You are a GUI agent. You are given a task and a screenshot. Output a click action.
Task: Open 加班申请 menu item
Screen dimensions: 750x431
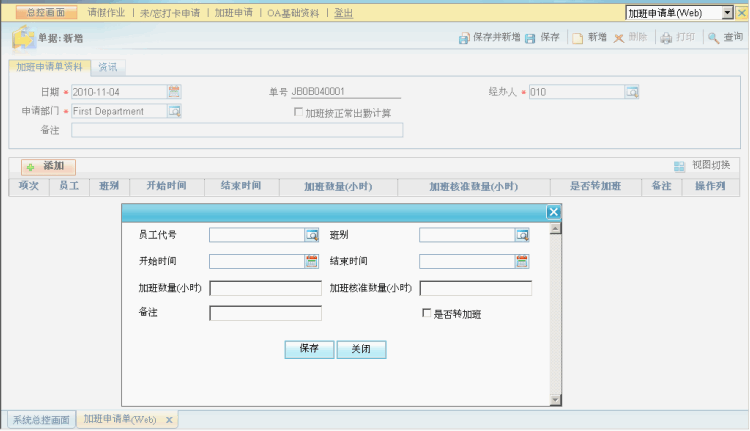pos(233,13)
